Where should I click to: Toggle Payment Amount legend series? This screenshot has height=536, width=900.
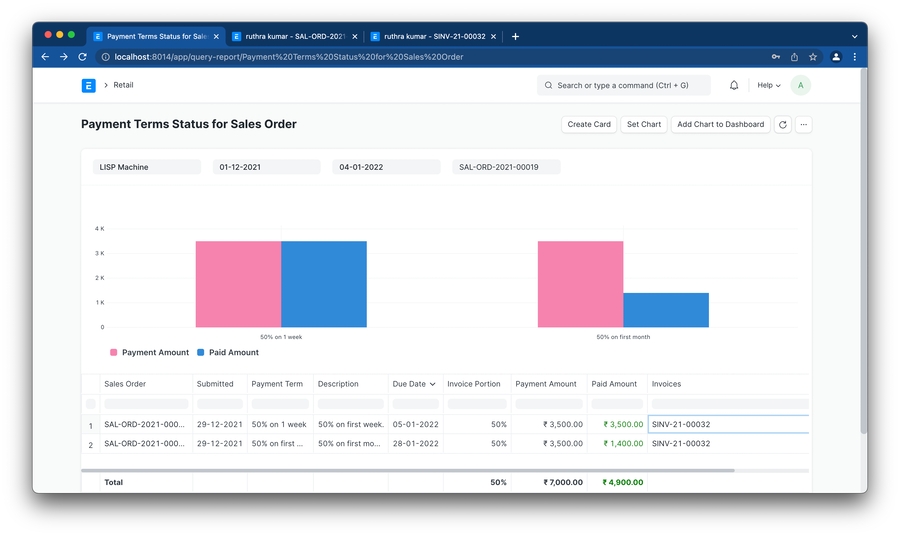point(149,353)
